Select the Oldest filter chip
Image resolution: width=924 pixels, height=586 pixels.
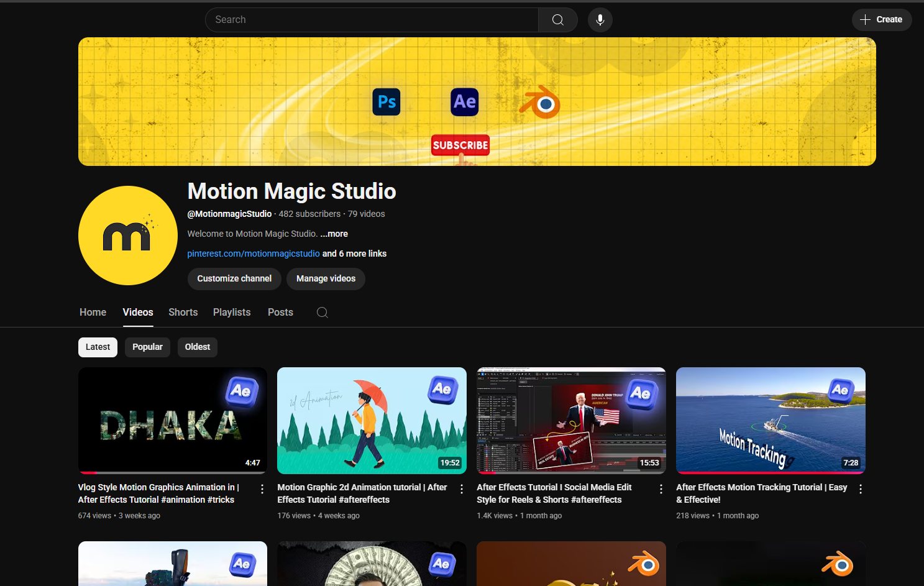(x=198, y=347)
